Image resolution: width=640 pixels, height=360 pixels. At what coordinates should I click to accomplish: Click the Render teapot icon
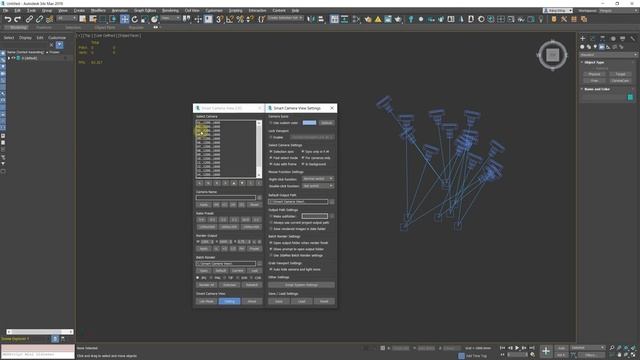pos(398,19)
